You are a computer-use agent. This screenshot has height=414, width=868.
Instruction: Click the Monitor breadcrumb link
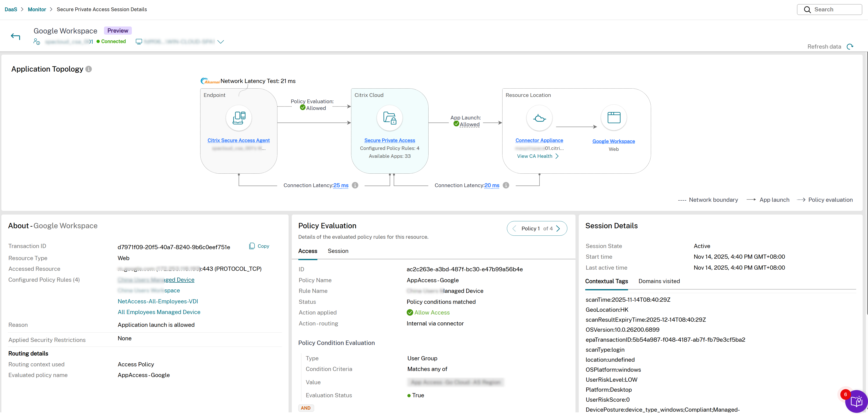click(37, 10)
